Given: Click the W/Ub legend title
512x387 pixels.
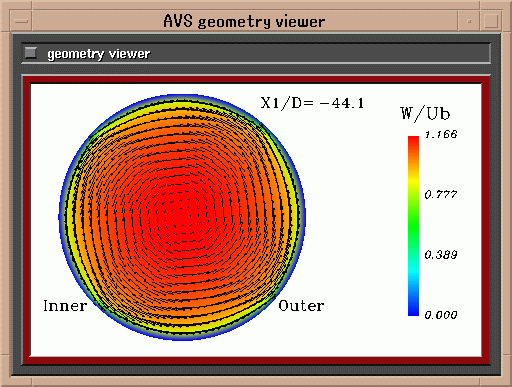Looking at the screenshot, I should pos(425,114).
